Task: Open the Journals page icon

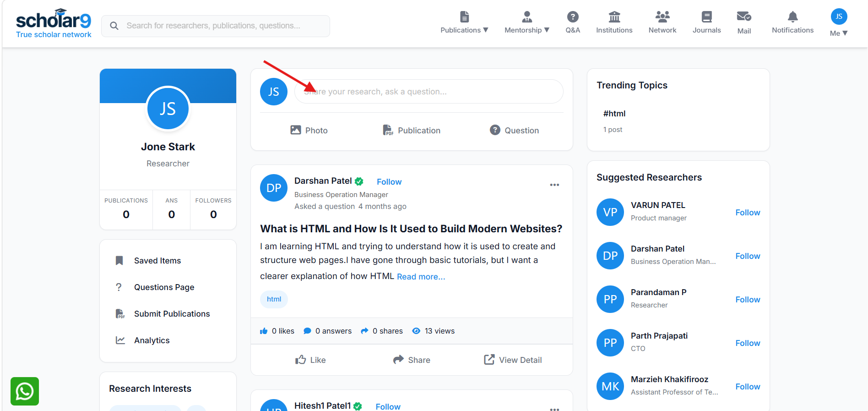Action: pyautogui.click(x=706, y=17)
